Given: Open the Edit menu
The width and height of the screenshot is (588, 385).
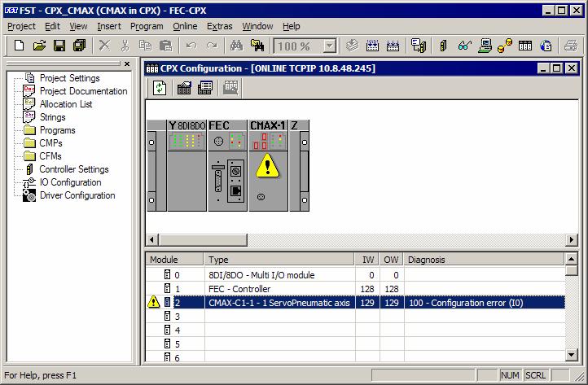Looking at the screenshot, I should point(52,26).
